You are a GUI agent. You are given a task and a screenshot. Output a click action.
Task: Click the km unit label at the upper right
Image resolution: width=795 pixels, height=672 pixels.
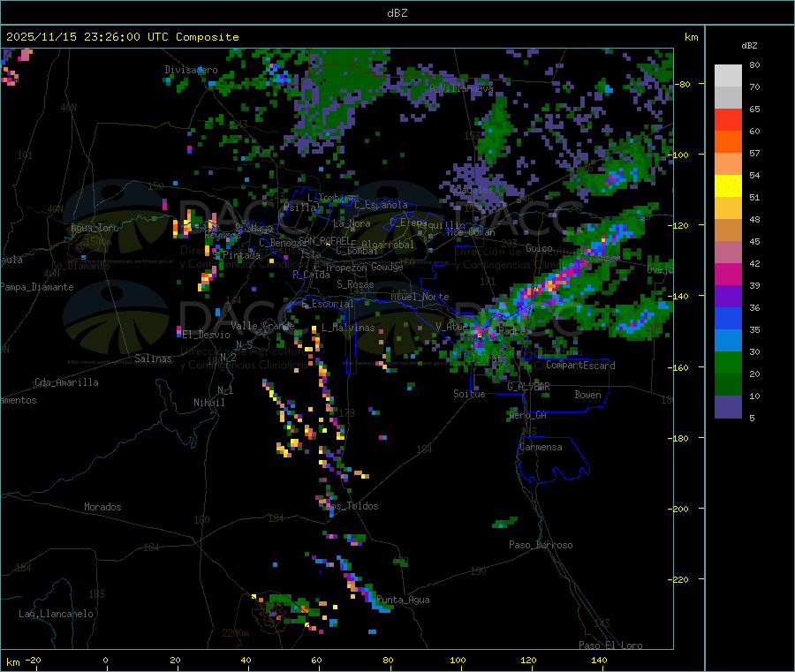pos(691,37)
